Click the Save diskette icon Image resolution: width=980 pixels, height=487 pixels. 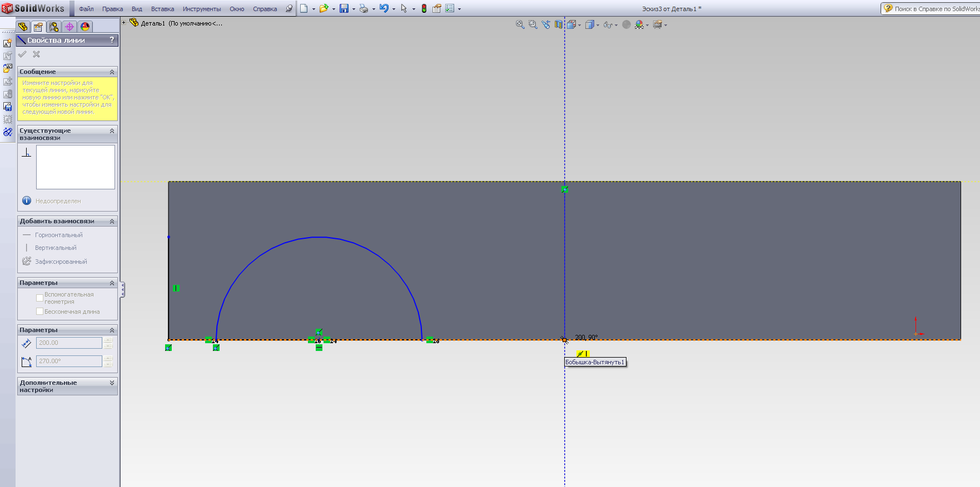pos(344,8)
